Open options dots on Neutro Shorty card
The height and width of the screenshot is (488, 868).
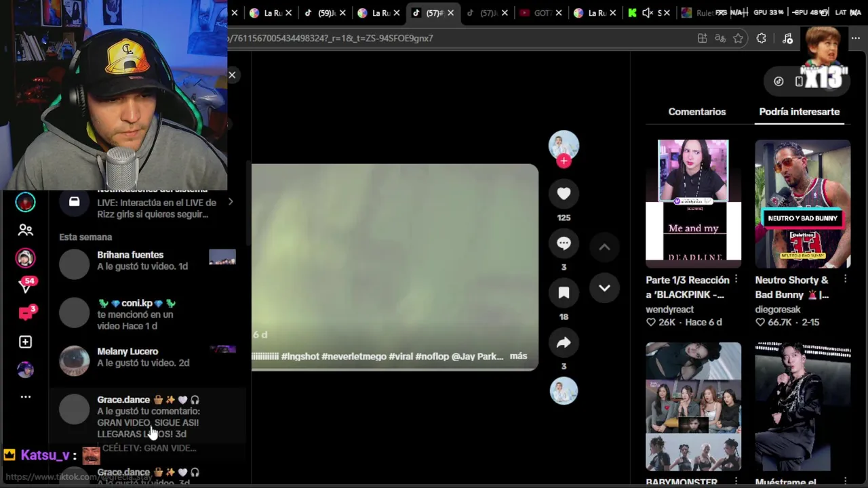pyautogui.click(x=845, y=279)
